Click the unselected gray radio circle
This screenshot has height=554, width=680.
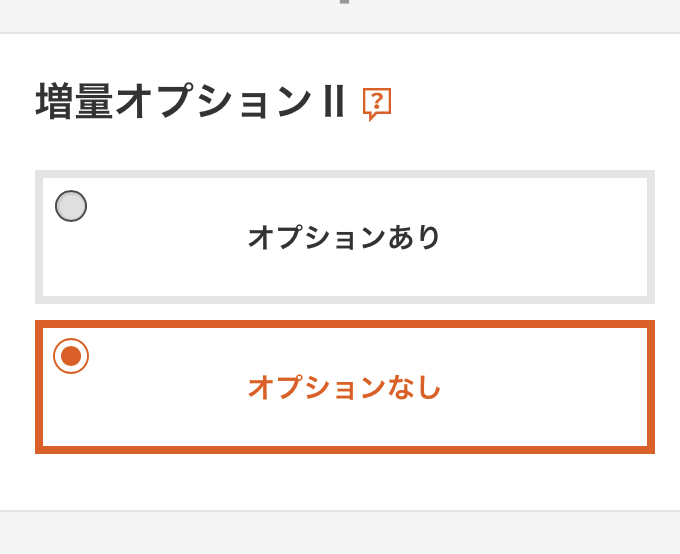click(71, 206)
